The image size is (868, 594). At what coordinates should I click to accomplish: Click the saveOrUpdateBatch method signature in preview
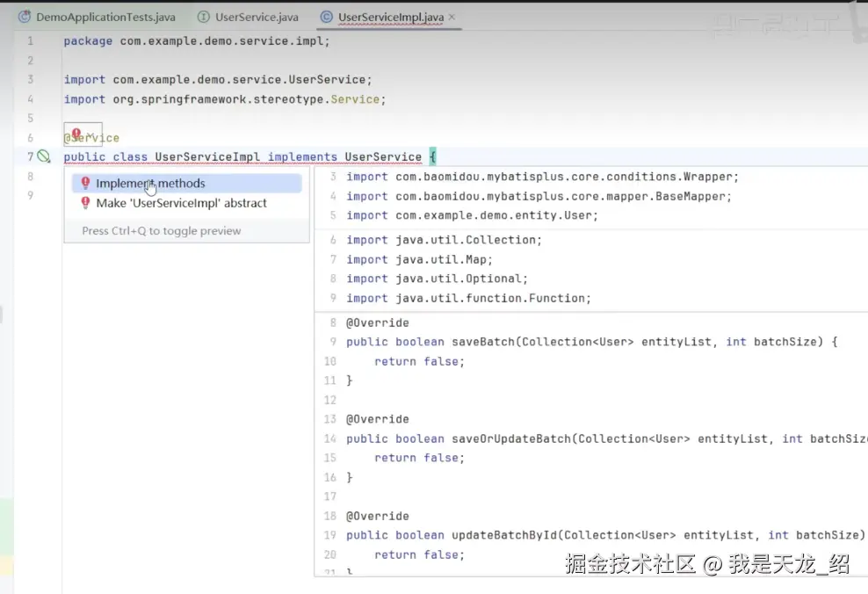[607, 438]
